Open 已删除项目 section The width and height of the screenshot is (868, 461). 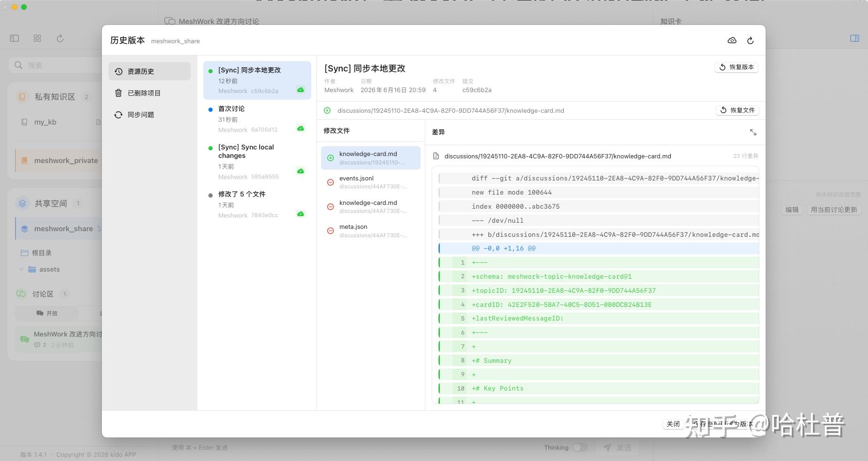tap(149, 93)
